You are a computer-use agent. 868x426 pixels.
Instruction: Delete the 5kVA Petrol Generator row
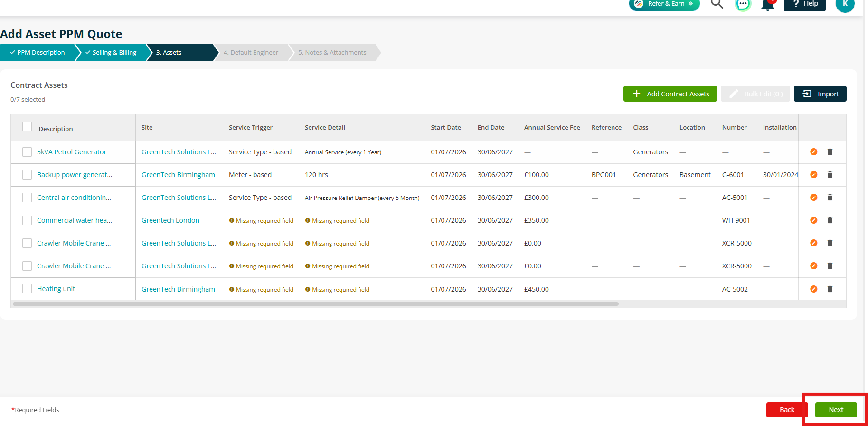830,152
